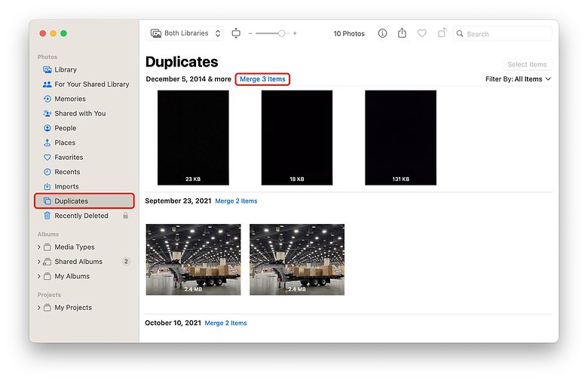Viewport: 588px width, 380px height.
Task: Click the Share icon in toolbar
Action: 402,33
